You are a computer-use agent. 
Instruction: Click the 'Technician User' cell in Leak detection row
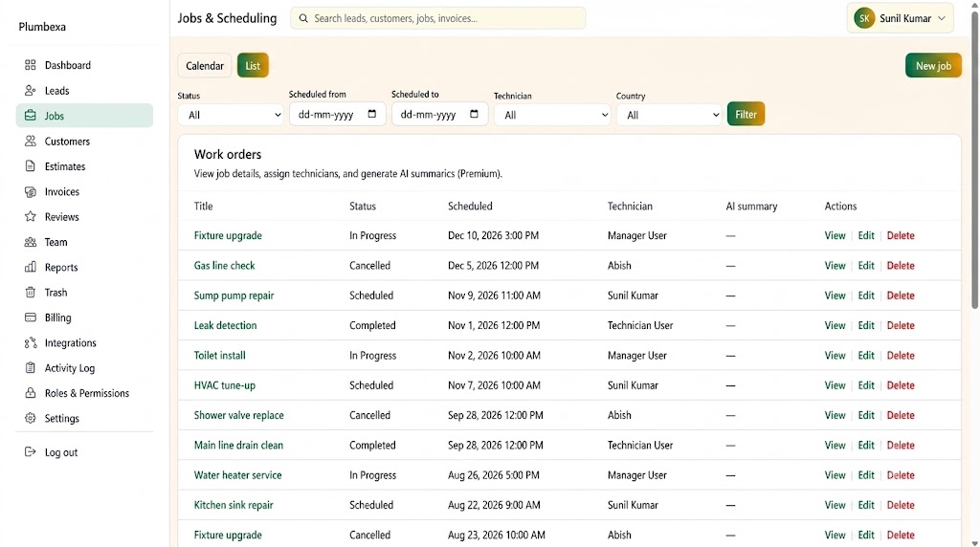(640, 325)
